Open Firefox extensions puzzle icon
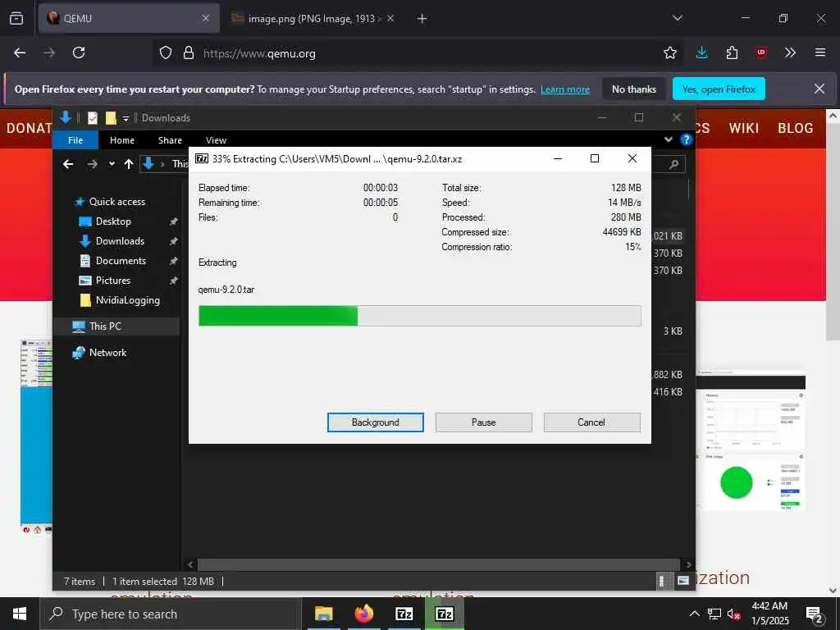Image resolution: width=840 pixels, height=630 pixels. pyautogui.click(x=732, y=52)
